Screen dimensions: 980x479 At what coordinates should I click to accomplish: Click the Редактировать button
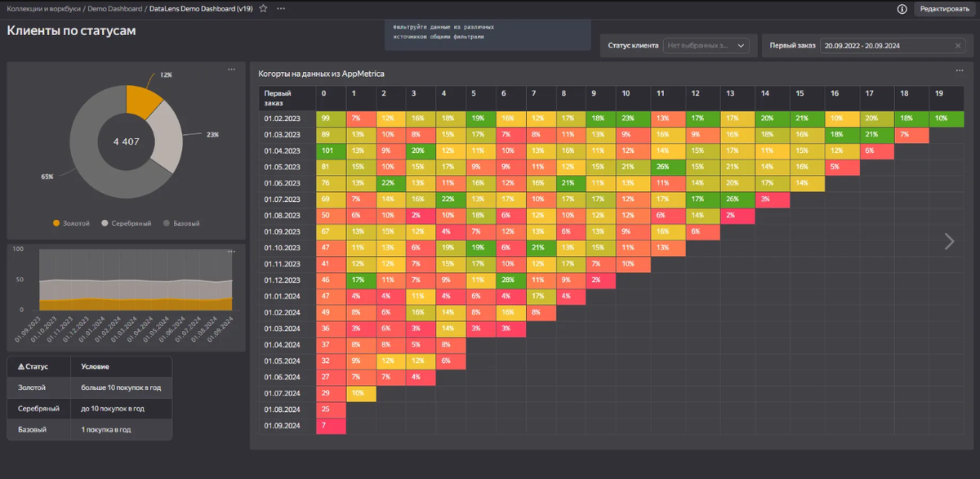[944, 9]
